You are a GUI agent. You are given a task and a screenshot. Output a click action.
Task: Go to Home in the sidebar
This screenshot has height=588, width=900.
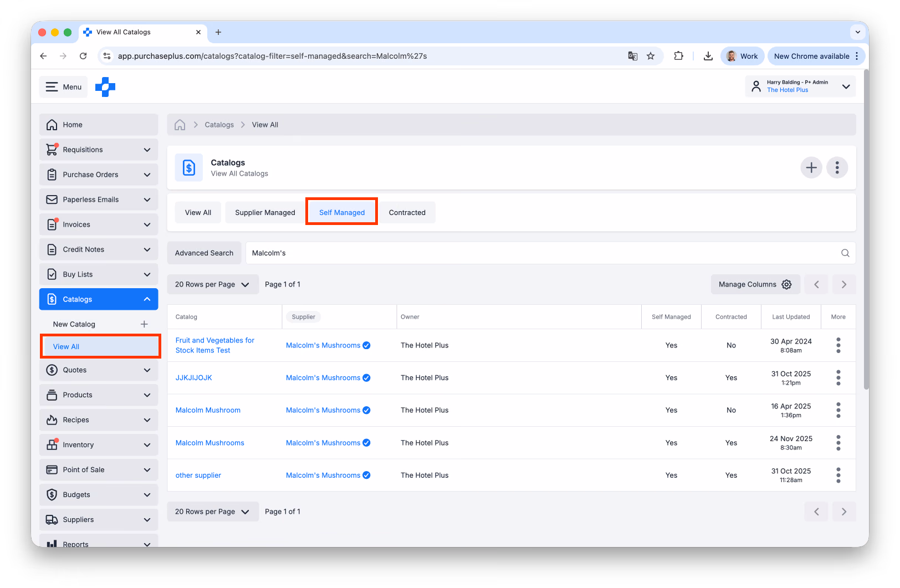(x=99, y=125)
